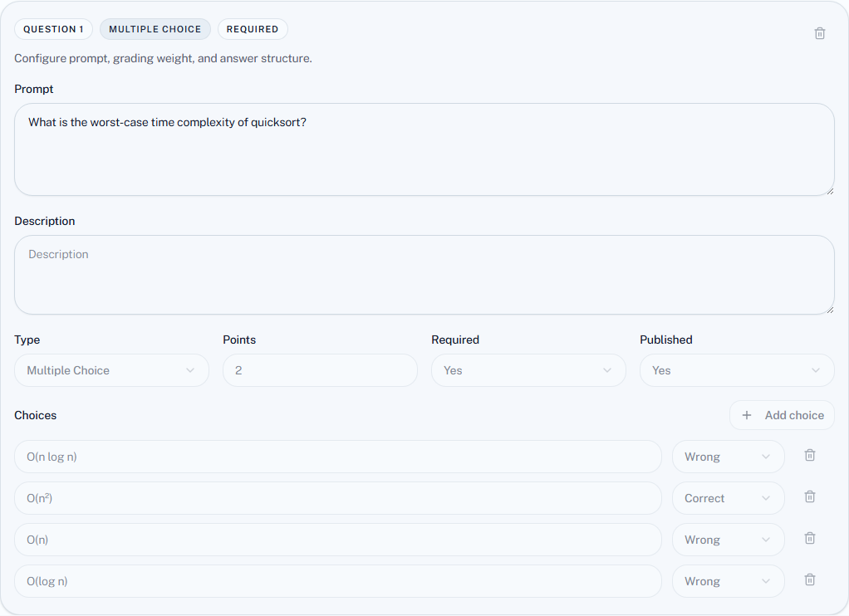Click the Choices section heading

coord(35,415)
